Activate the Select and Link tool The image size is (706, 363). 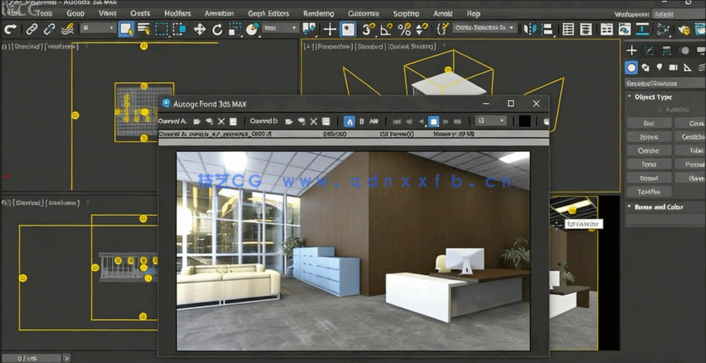32,29
